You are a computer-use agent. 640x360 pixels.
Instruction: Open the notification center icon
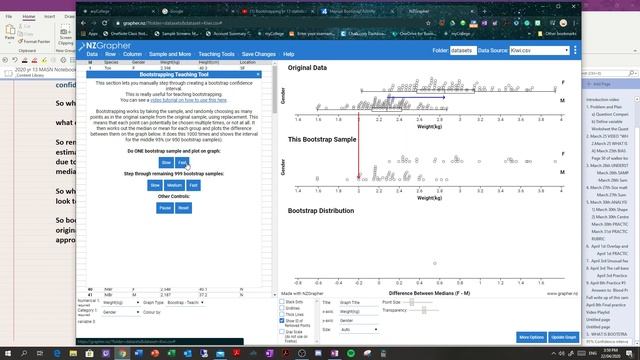[629, 353]
